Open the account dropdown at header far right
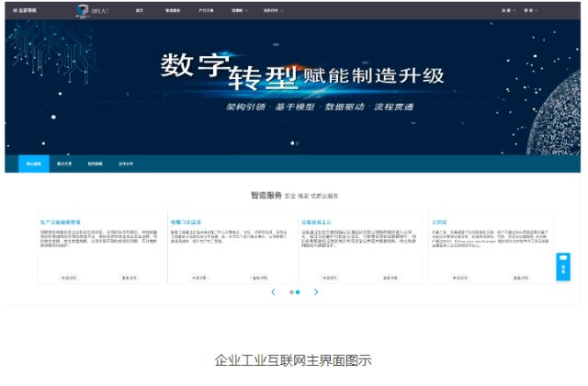The image size is (588, 386). (530, 10)
